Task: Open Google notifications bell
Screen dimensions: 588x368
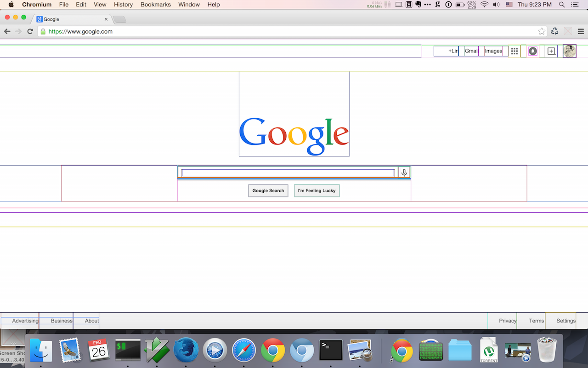Action: [533, 51]
